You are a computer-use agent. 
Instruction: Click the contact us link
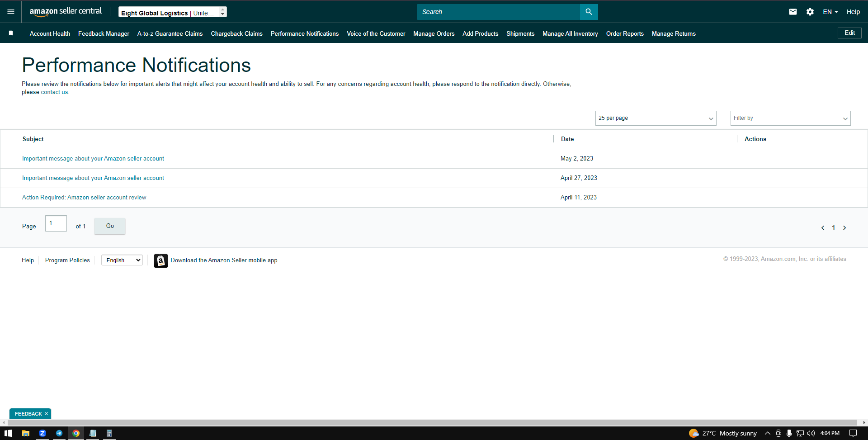[54, 92]
